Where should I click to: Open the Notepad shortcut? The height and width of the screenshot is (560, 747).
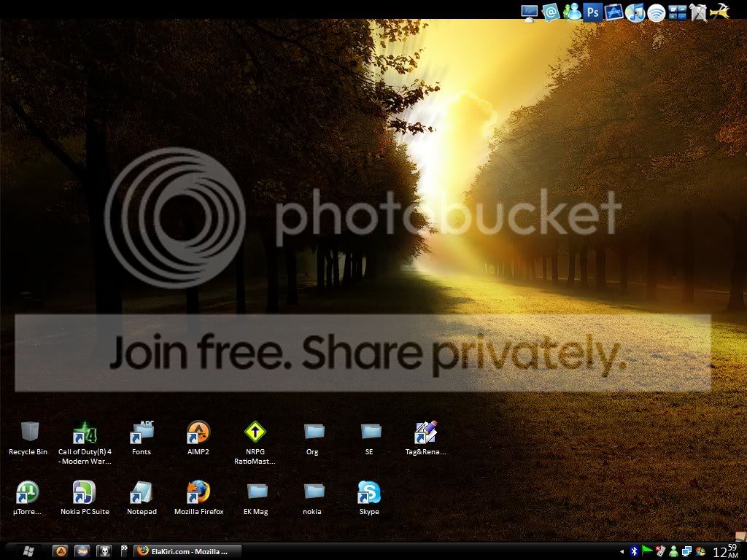point(142,498)
